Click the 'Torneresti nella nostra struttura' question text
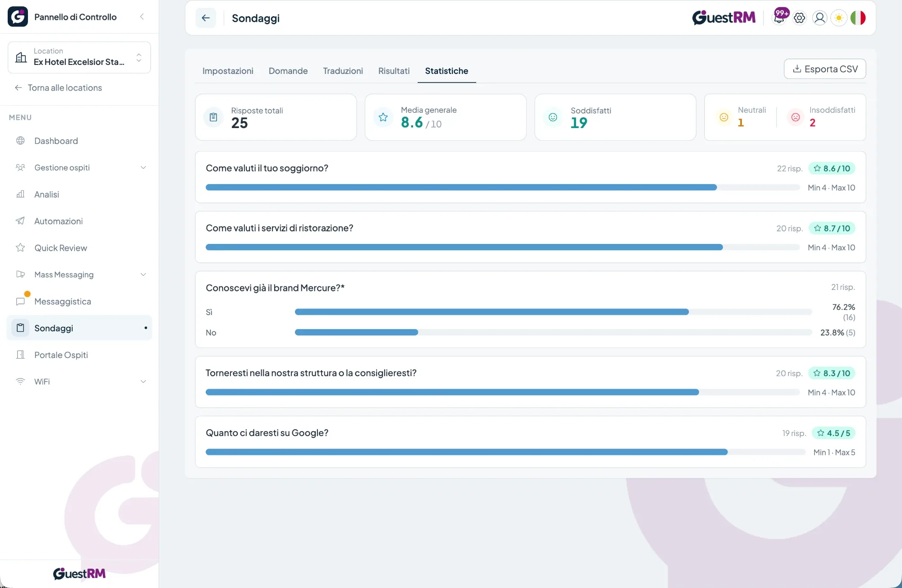Screen dimensions: 902x588 coord(311,373)
